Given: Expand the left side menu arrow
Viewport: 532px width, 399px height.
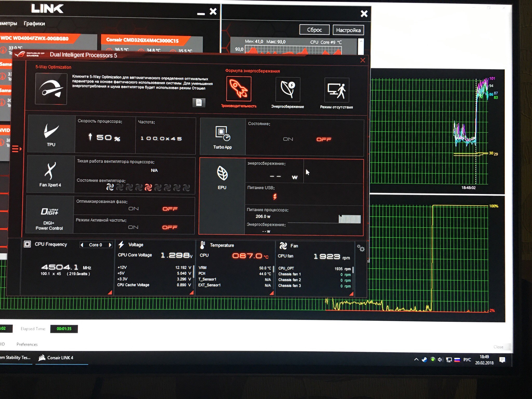Looking at the screenshot, I should [x=17, y=149].
